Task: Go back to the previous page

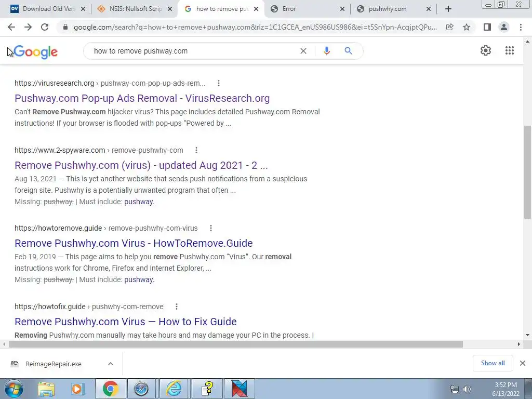Action: (x=11, y=27)
